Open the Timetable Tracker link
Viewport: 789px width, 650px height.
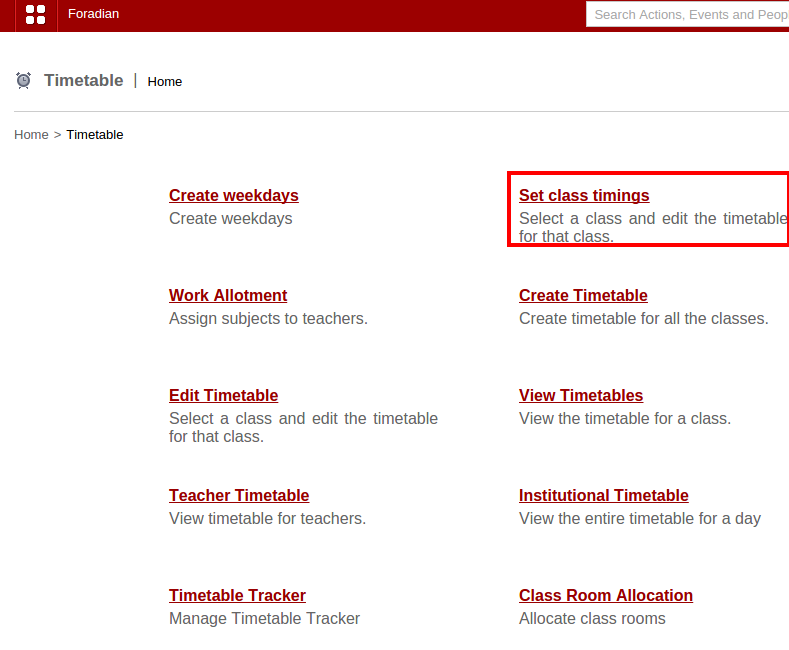click(237, 595)
